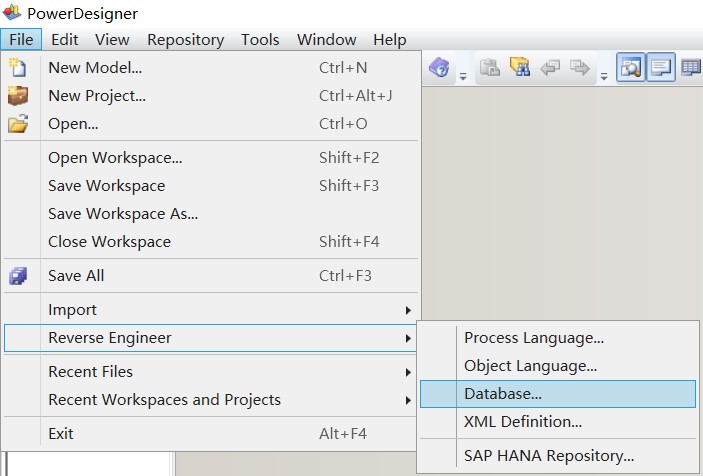703x476 pixels.
Task: Click the Open folder icon in menu
Action: pos(17,124)
